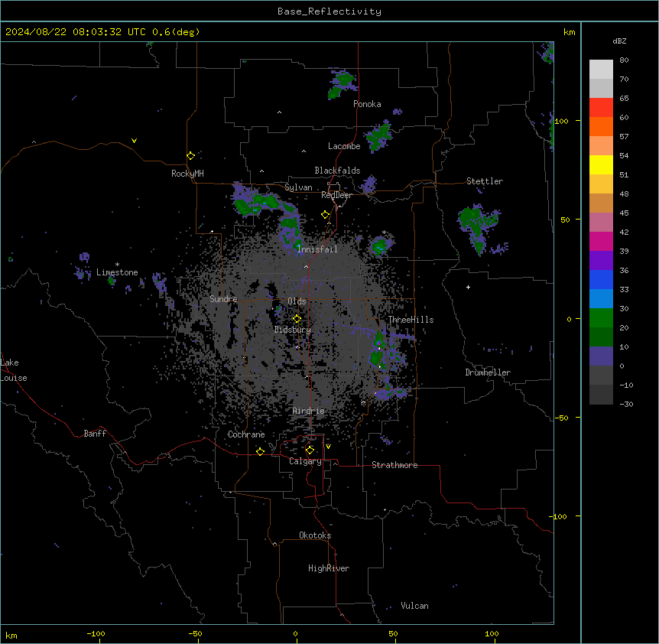The image size is (659, 644).
Task: Click the HighRiver label
Action: [x=329, y=568]
